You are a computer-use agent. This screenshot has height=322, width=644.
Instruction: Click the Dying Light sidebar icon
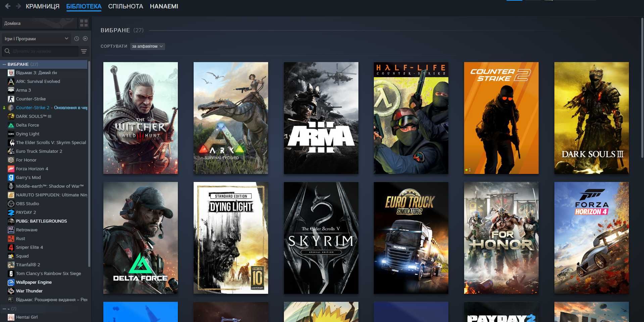11,134
